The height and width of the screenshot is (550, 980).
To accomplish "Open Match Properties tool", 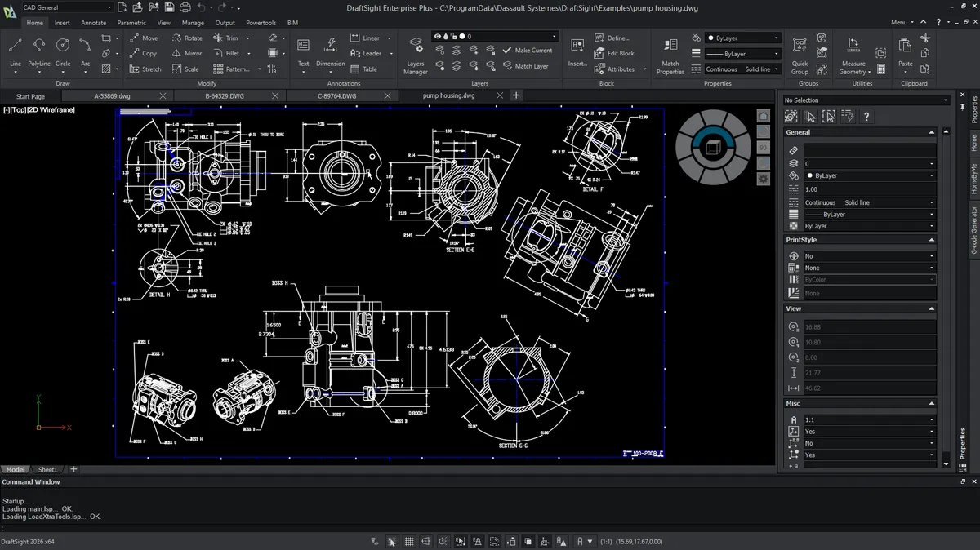I will click(x=670, y=55).
